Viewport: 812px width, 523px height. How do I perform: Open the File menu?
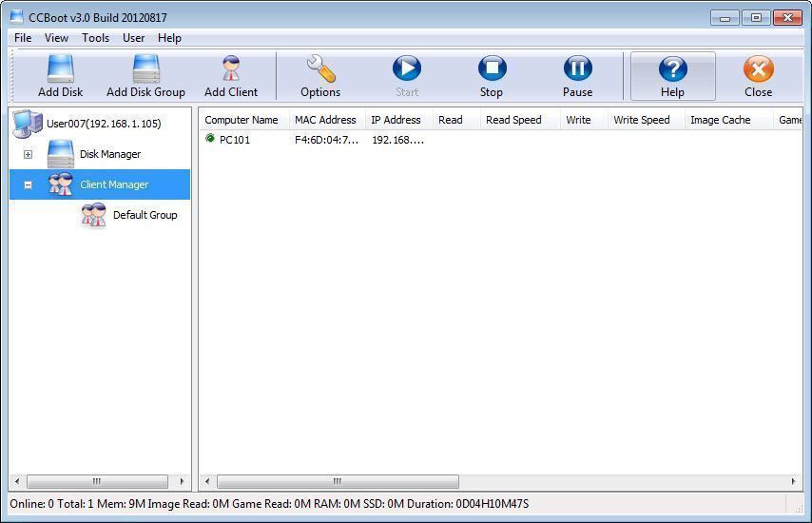pos(23,38)
